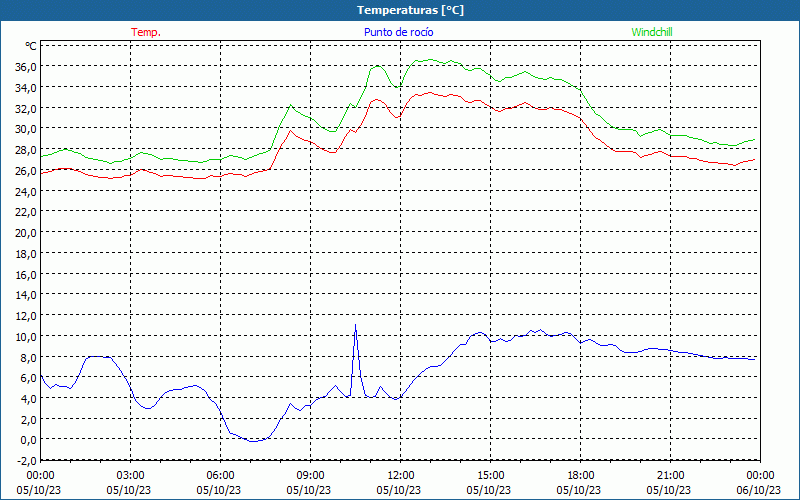
Task: Click the 10,0 y-axis value
Action: (26, 336)
